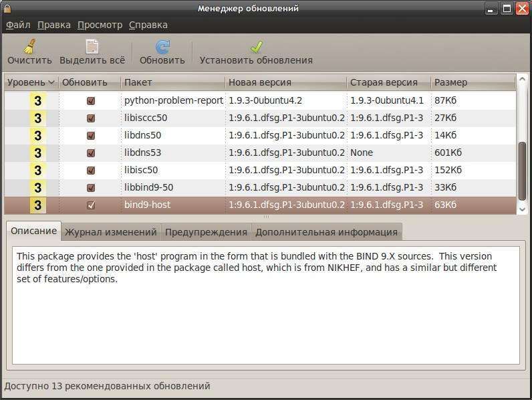Disable update for libisc50
The width and height of the screenshot is (532, 400).
(91, 170)
